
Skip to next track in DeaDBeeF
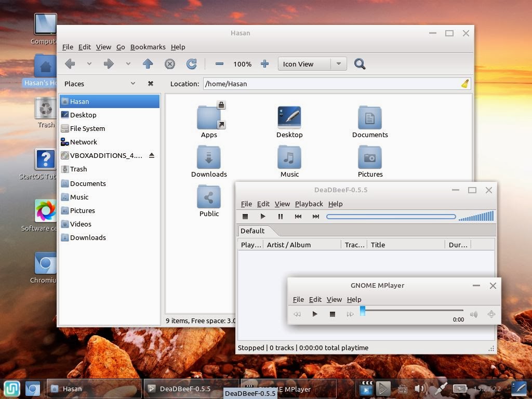pyautogui.click(x=316, y=217)
